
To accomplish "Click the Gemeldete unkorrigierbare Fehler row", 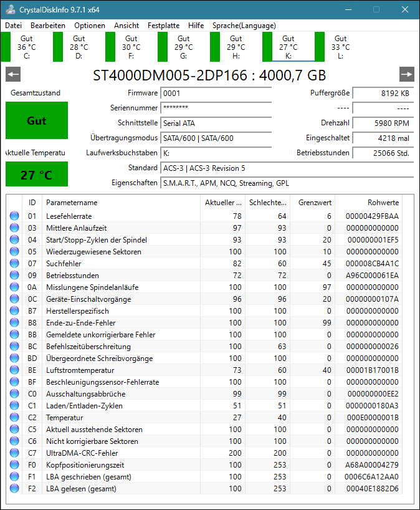I will pyautogui.click(x=204, y=334).
